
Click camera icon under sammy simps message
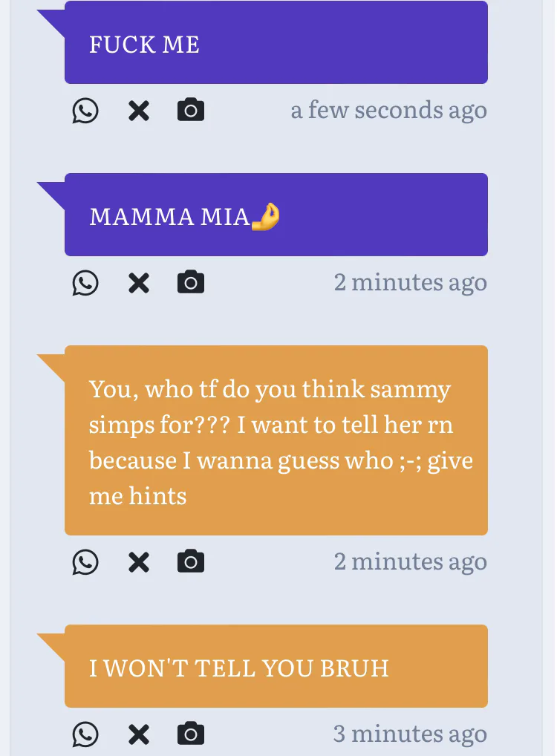pos(191,562)
